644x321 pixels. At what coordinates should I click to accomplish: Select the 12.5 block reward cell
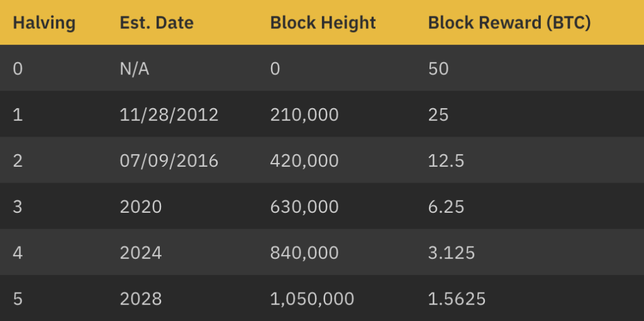(x=446, y=160)
